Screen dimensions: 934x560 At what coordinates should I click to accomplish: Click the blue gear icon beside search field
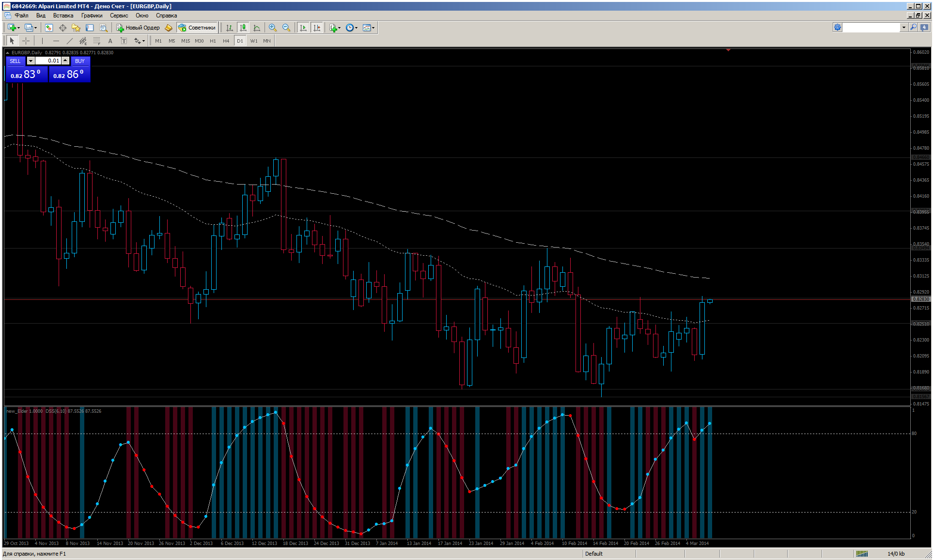838,28
